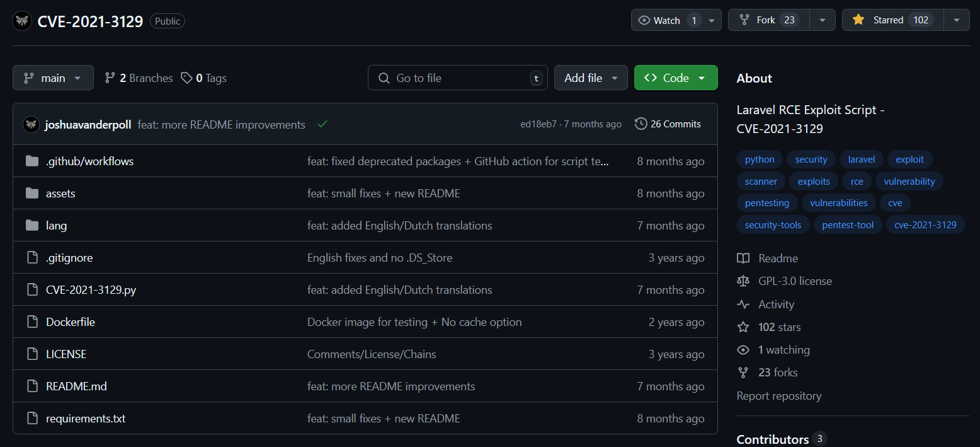Click the magnifier icon in Go to file
Screen dimensions: 980x447
[384, 78]
